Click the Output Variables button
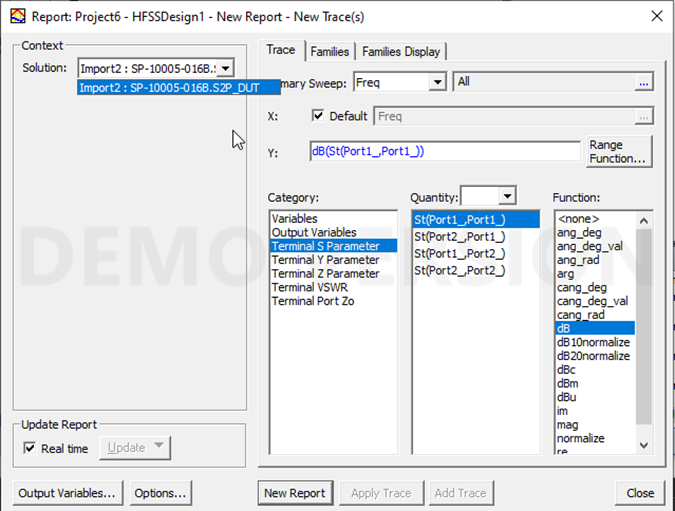 pos(67,493)
